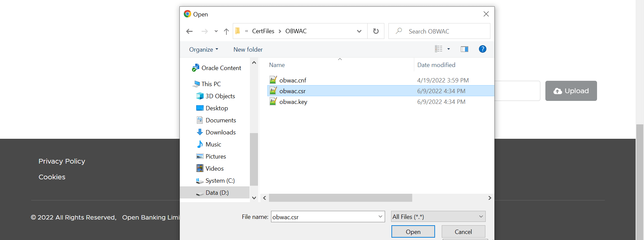
Task: Toggle the preview pane
Action: (465, 49)
